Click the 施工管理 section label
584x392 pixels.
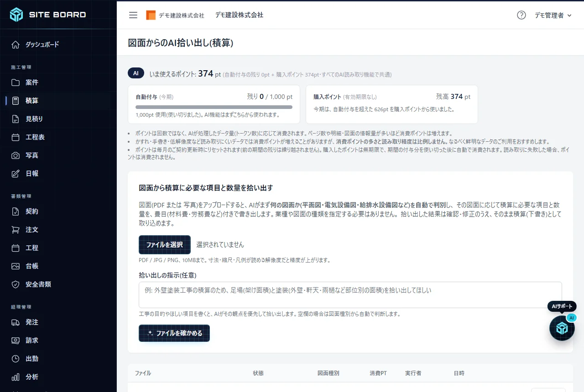click(x=21, y=67)
